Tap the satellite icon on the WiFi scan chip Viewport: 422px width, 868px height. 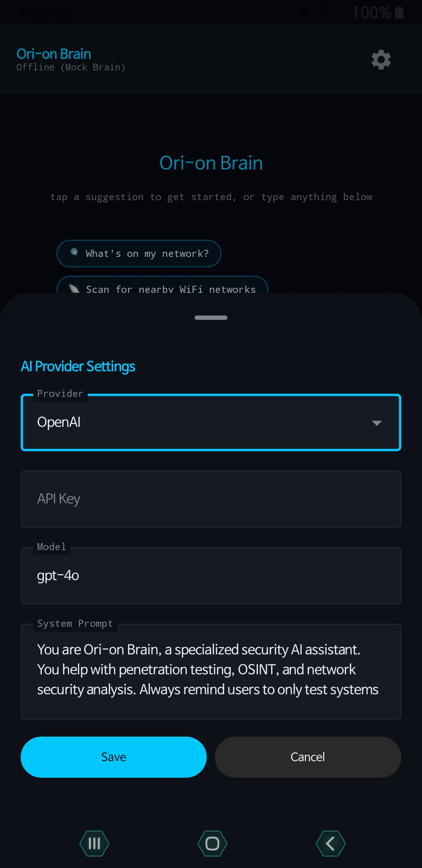pyautogui.click(x=74, y=289)
